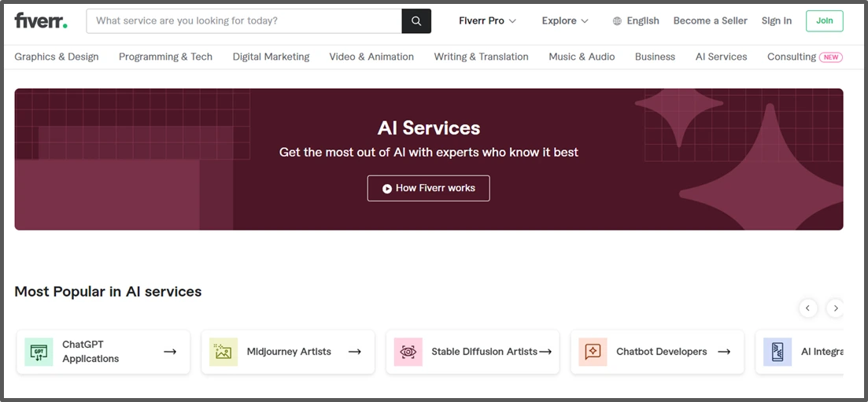Click the Join button
Image resolution: width=868 pixels, height=402 pixels.
[x=824, y=21]
